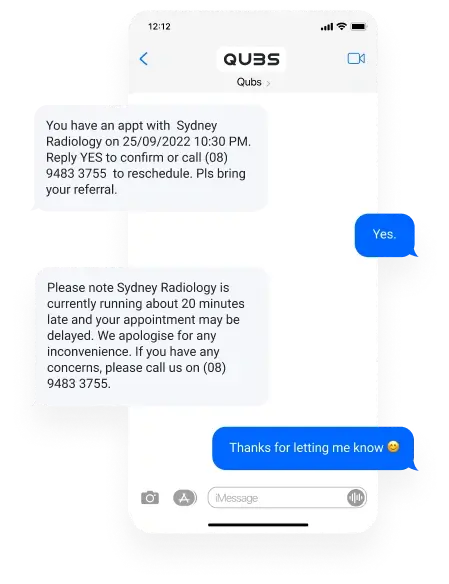Tap the blue back arrow
This screenshot has height=584, width=449.
(x=144, y=59)
